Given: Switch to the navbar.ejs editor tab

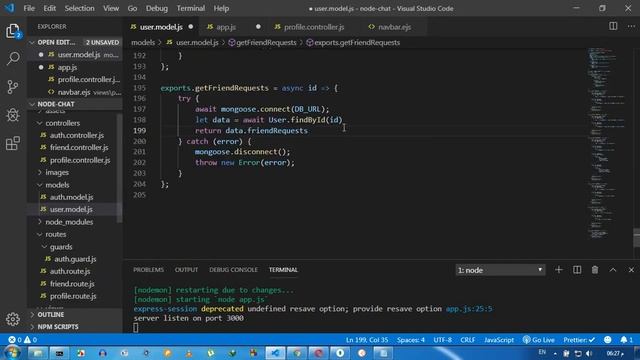Looking at the screenshot, I should pyautogui.click(x=394, y=27).
